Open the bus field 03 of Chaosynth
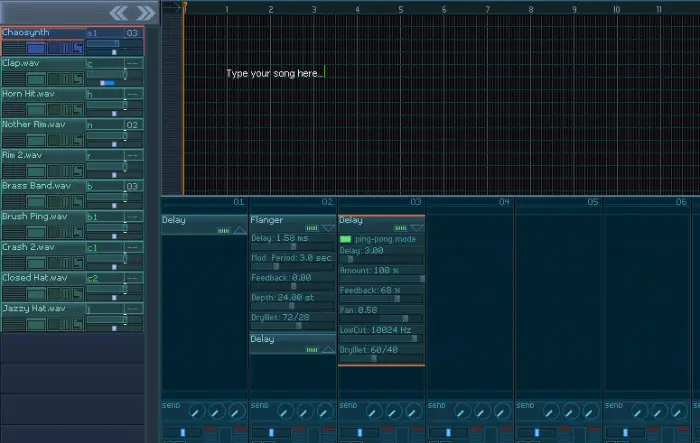Screen dimensions: 700x443 click(x=133, y=33)
